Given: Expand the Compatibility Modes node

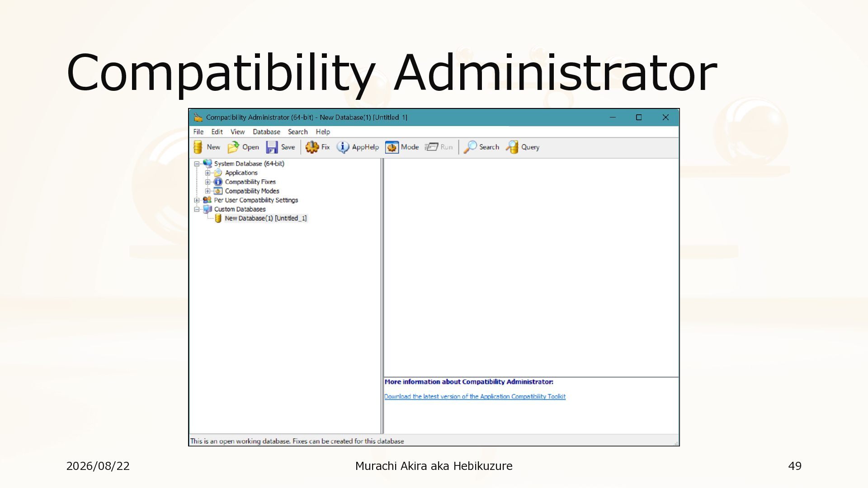Looking at the screenshot, I should point(208,191).
